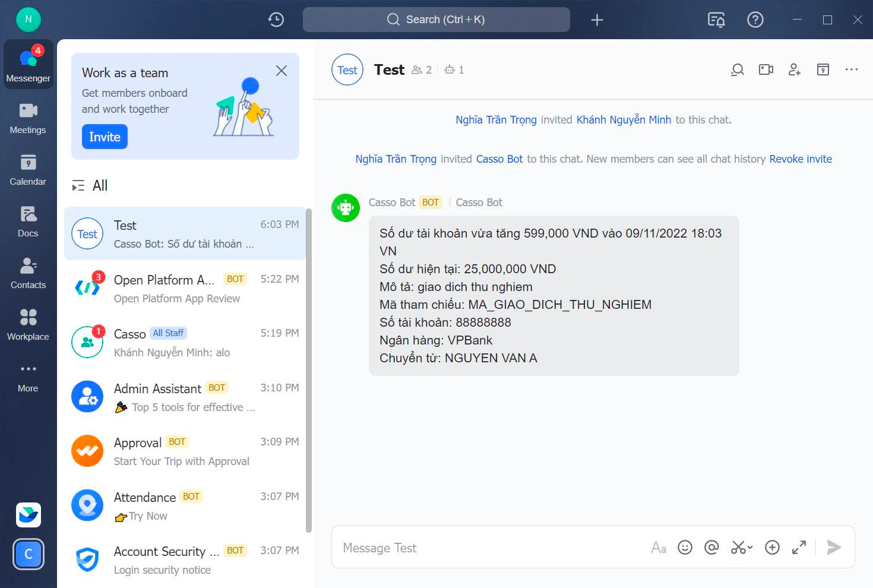Open Calendar in the left navigation
This screenshot has height=588, width=873.
tap(28, 169)
